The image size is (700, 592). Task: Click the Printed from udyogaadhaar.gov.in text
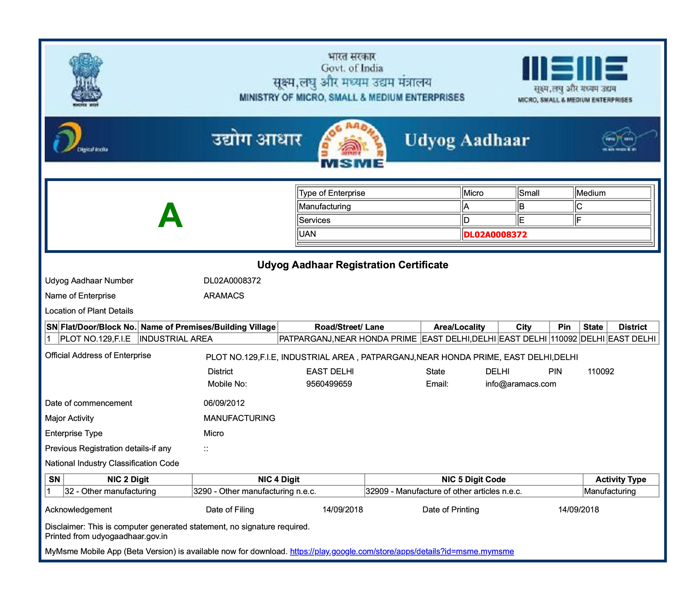click(x=106, y=536)
